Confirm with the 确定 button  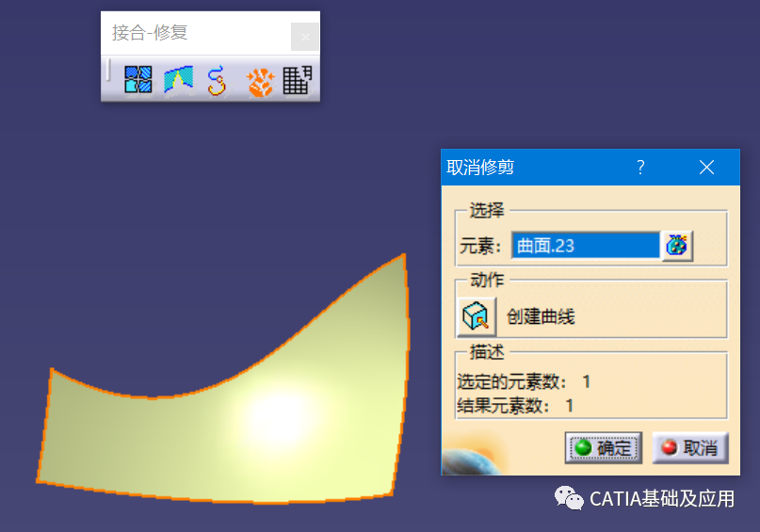(x=604, y=447)
